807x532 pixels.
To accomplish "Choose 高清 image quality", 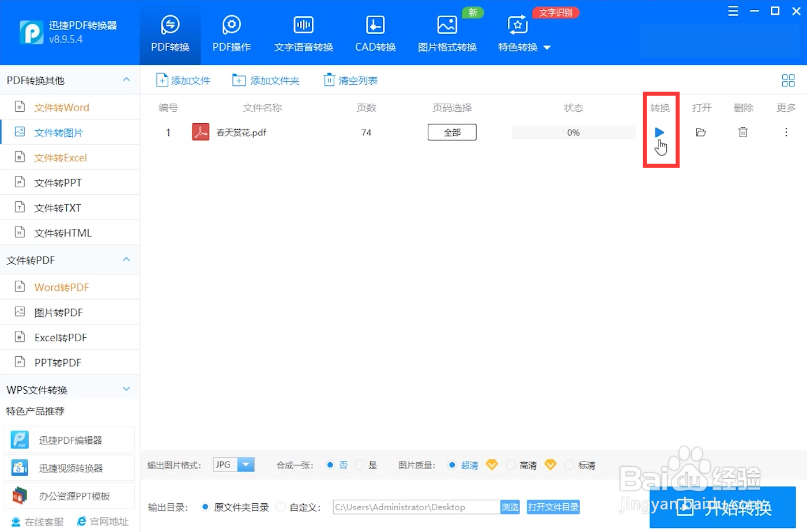I will point(511,465).
